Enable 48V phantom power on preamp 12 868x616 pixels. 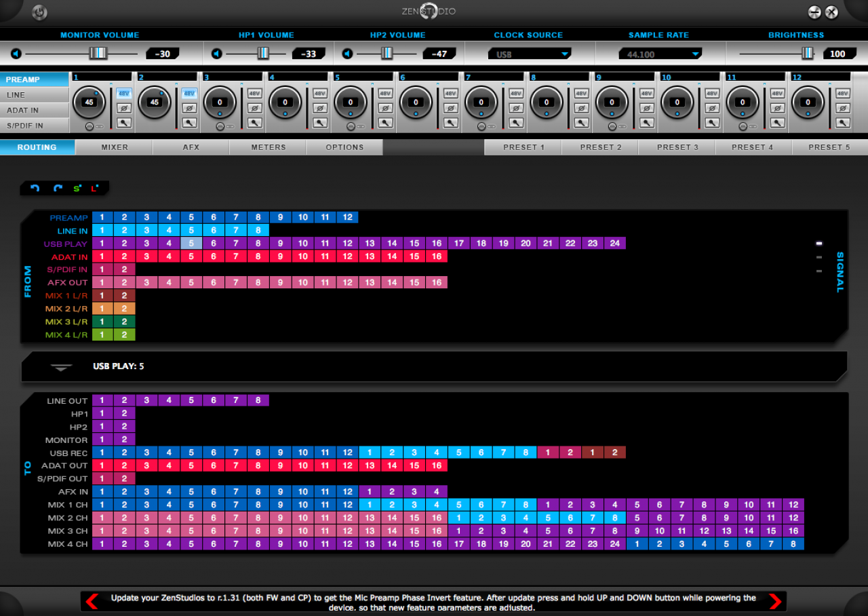pos(843,94)
